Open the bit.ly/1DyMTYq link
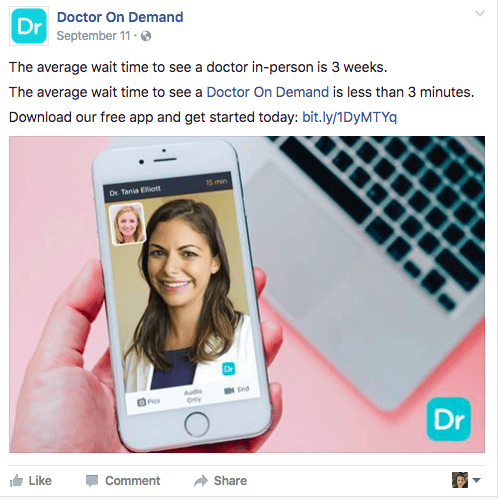The height and width of the screenshot is (499, 498). coord(349,117)
